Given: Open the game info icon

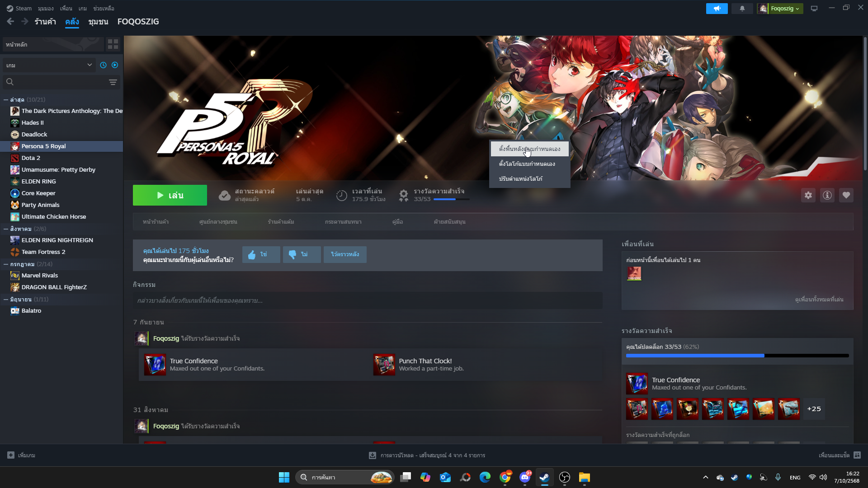Looking at the screenshot, I should pyautogui.click(x=827, y=195).
